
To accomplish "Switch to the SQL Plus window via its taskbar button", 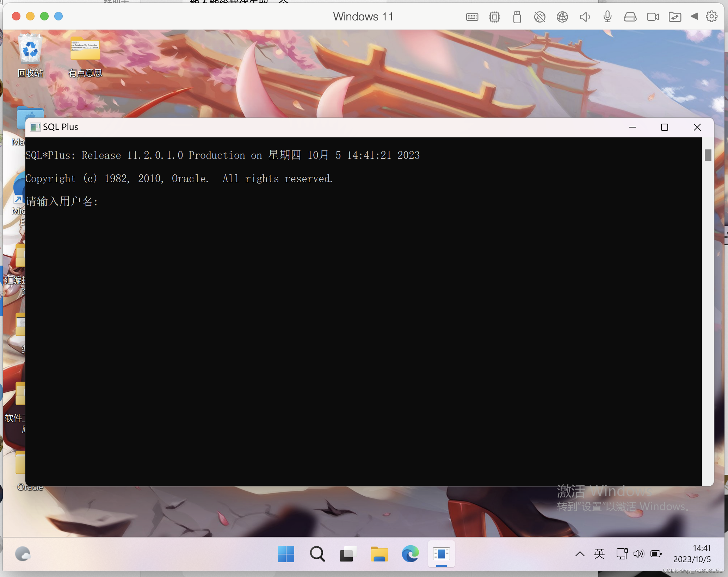I will tap(441, 554).
